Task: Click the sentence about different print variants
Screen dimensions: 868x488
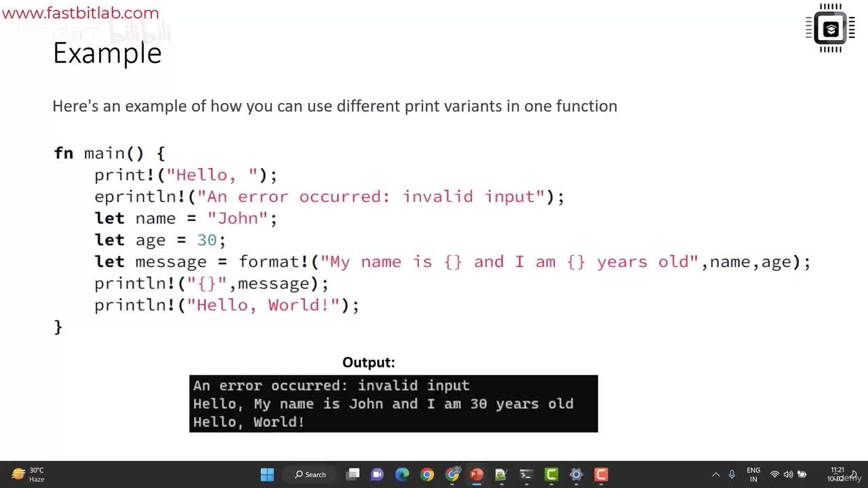Action: point(335,106)
